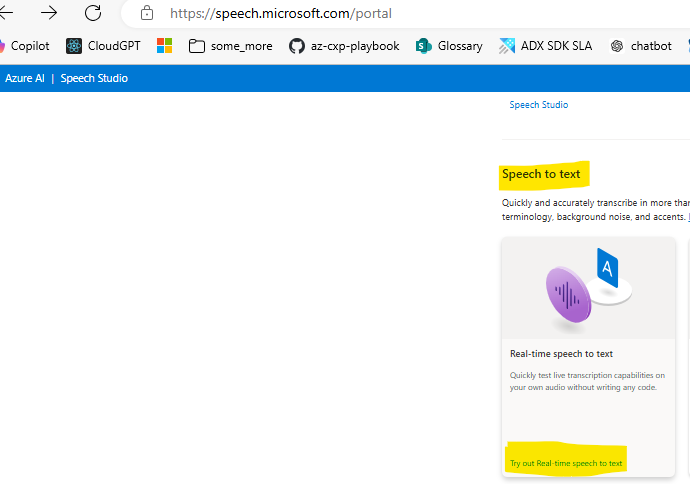This screenshot has height=484, width=690.
Task: Open the chatbot bookmark label
Action: tap(651, 46)
